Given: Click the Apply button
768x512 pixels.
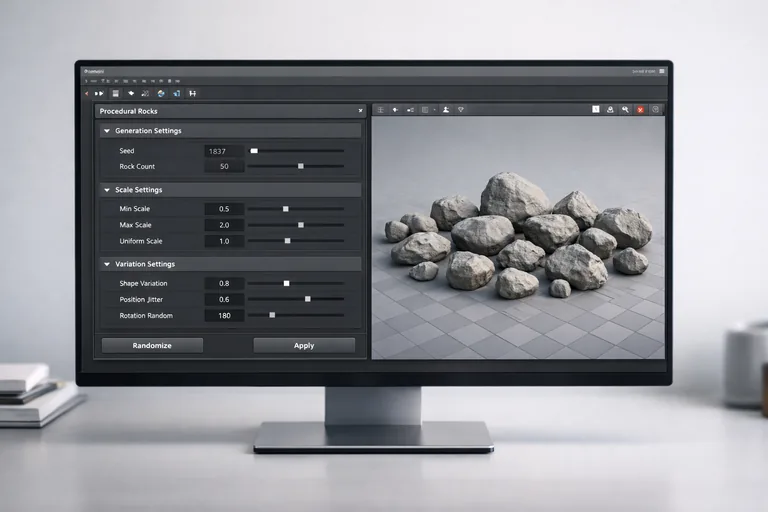Looking at the screenshot, I should 304,345.
